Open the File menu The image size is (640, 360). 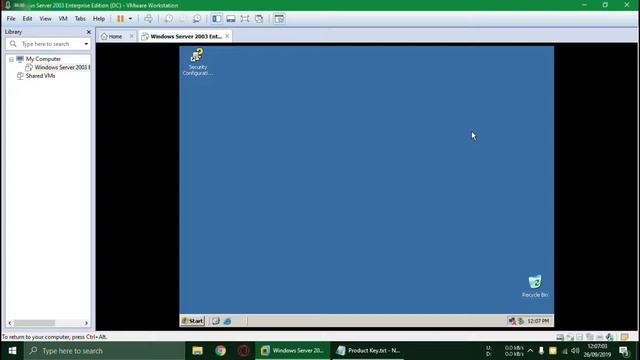pyautogui.click(x=11, y=19)
